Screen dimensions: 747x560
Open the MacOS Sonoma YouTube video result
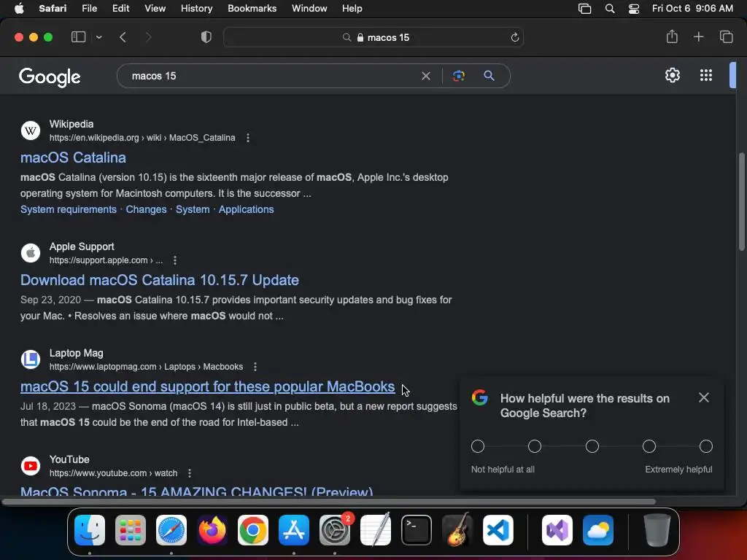pyautogui.click(x=196, y=491)
